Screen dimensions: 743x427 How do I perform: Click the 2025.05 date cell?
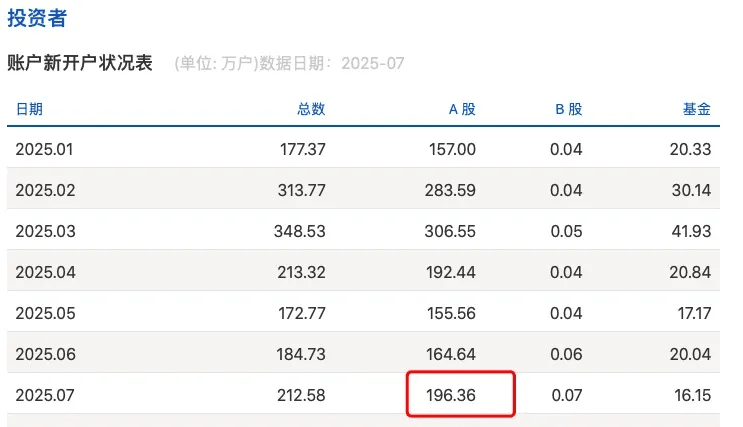pyautogui.click(x=45, y=313)
